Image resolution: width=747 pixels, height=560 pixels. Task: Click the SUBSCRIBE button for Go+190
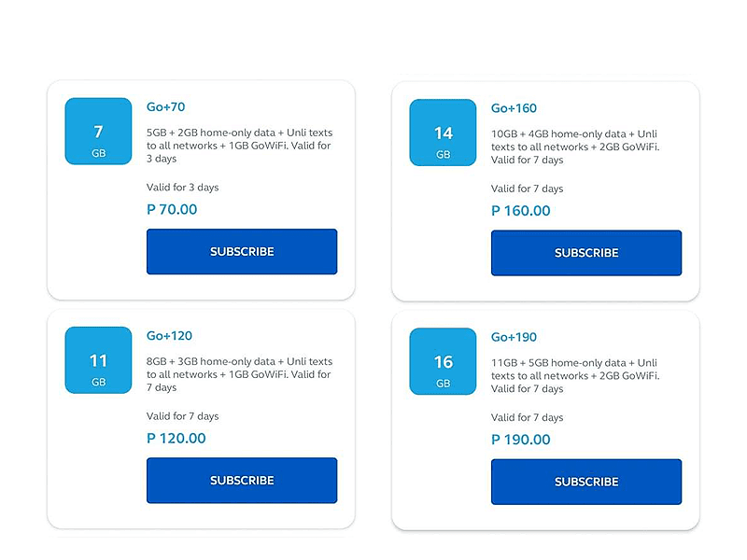tap(585, 481)
